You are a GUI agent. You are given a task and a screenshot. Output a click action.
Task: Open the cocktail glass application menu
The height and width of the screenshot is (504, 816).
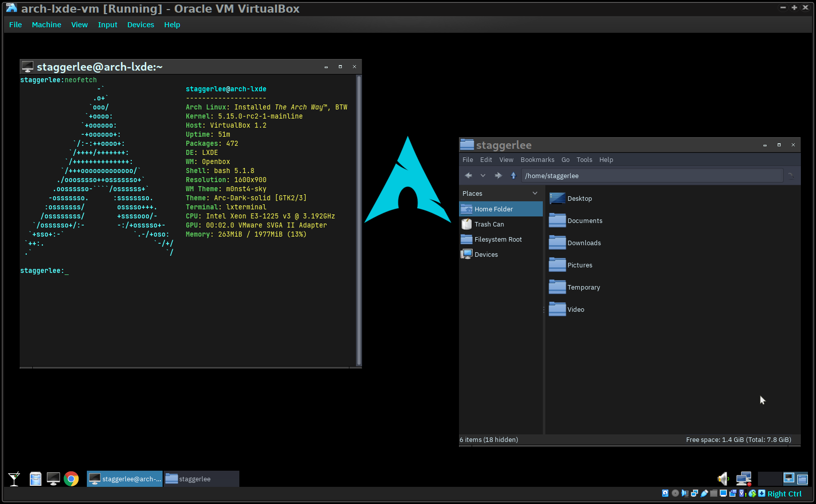(x=14, y=479)
